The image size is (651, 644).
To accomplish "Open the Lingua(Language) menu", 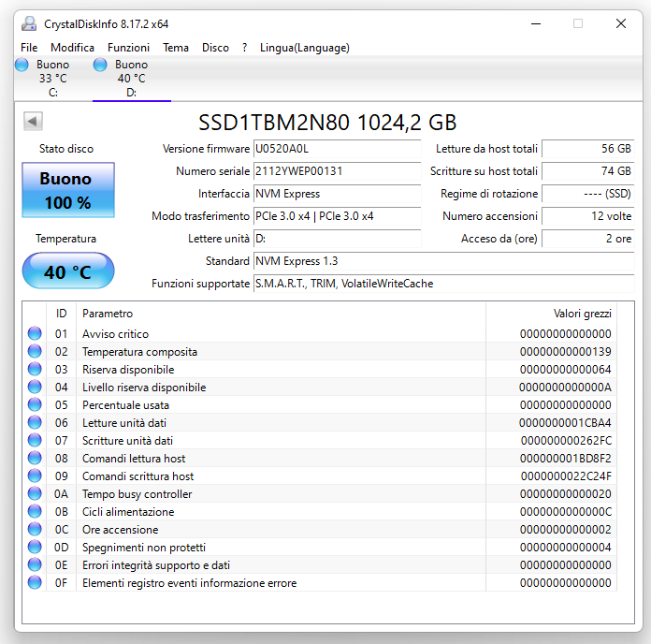I will 304,48.
